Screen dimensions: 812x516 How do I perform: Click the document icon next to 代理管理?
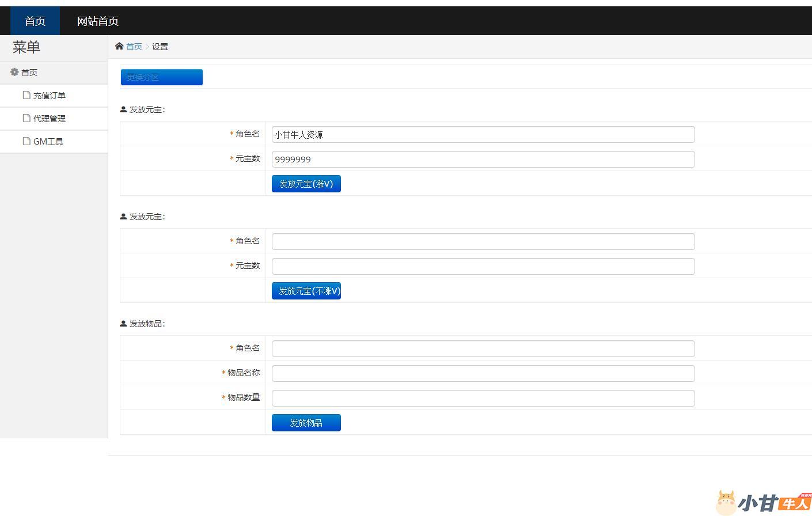tap(26, 118)
